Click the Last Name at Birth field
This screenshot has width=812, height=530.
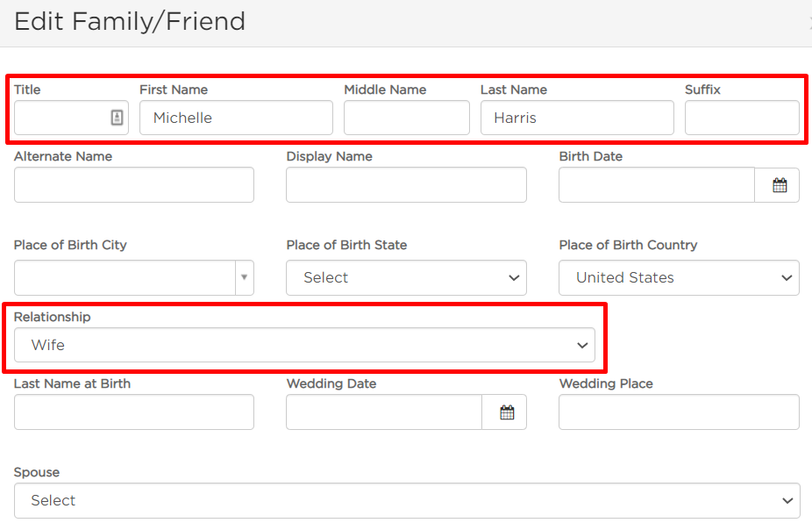[x=133, y=412]
